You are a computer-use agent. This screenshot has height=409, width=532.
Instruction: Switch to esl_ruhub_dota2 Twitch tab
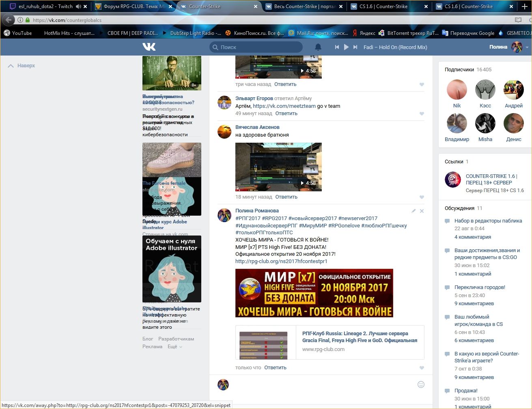45,6
